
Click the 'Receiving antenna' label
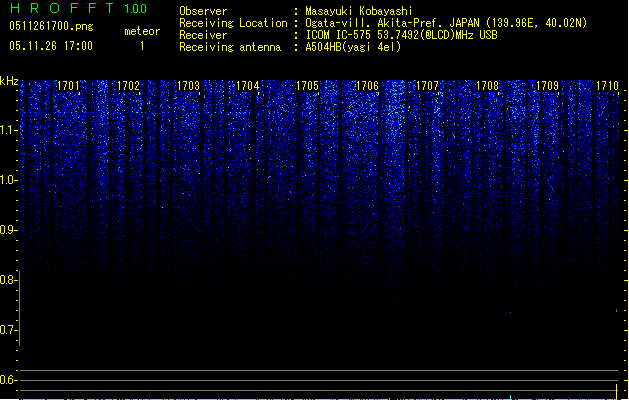pyautogui.click(x=230, y=47)
